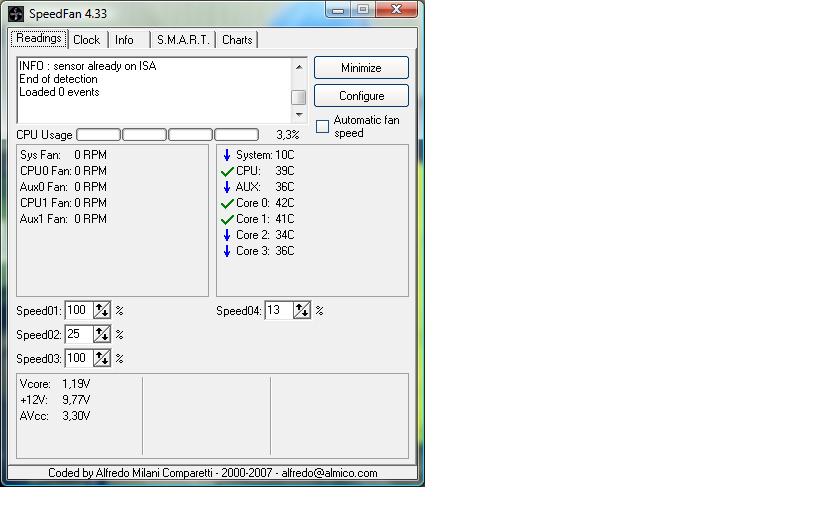Select the '+12V: 9,77V' reading

pyautogui.click(x=55, y=400)
